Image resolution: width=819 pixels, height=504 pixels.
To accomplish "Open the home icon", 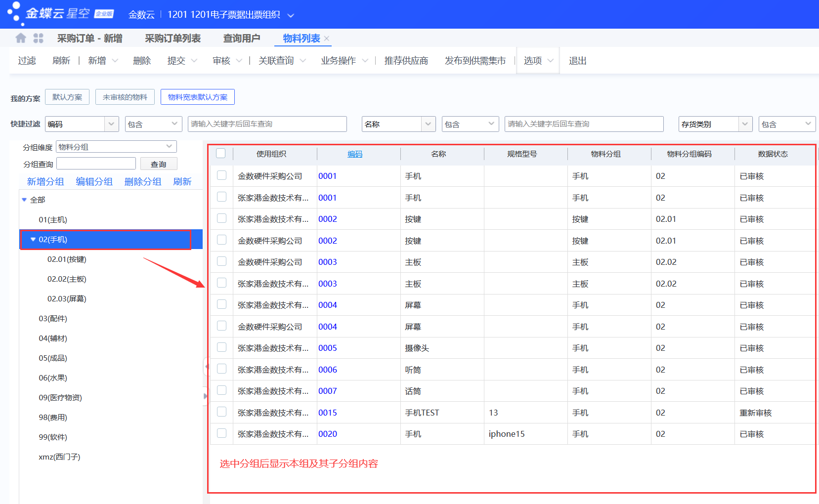I will coord(21,38).
